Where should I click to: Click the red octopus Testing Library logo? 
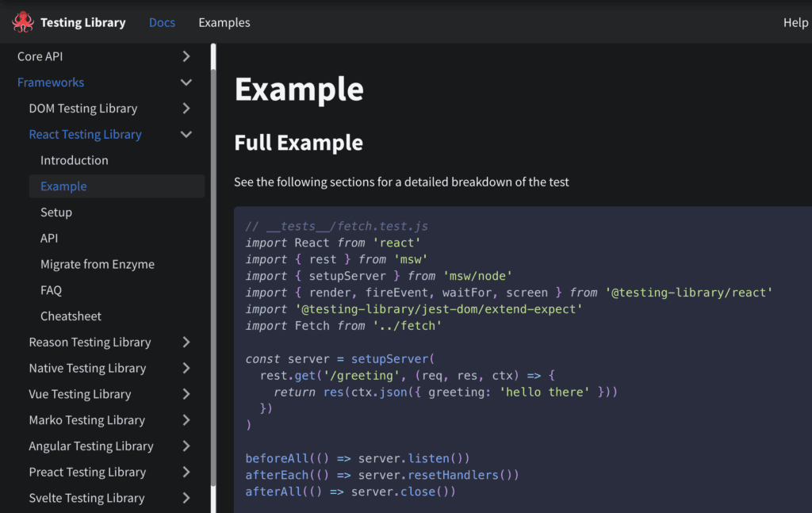point(23,22)
